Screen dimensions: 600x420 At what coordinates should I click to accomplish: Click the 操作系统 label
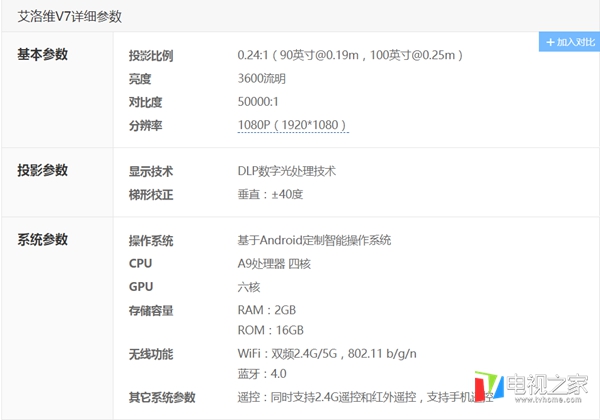pos(151,241)
